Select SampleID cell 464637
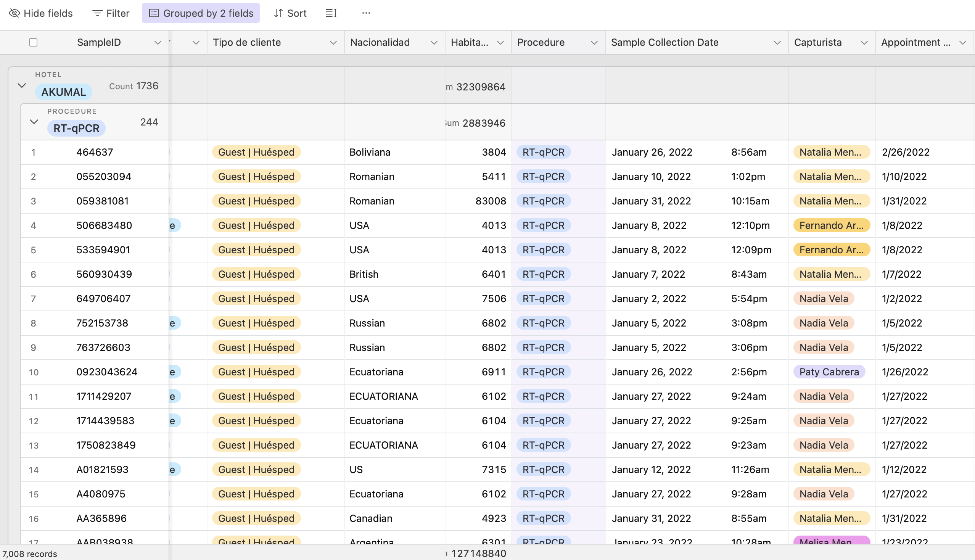Viewport: 975px width, 560px height. tap(95, 152)
